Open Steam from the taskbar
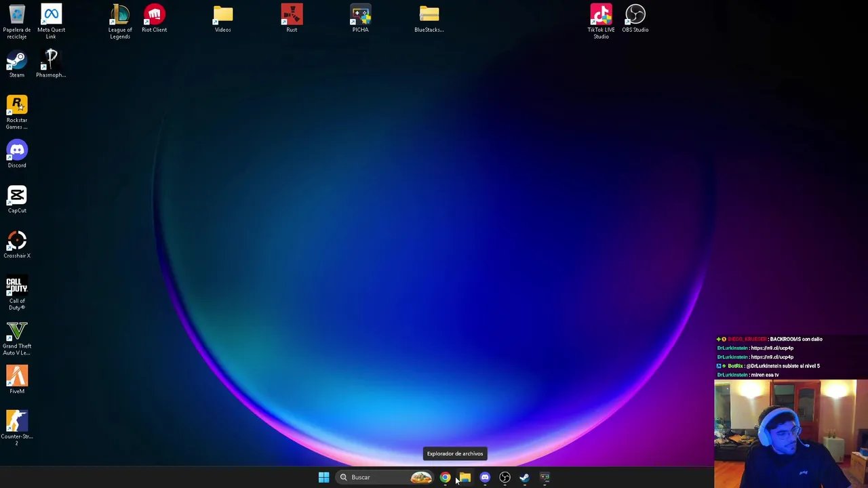The width and height of the screenshot is (868, 488). (x=524, y=477)
